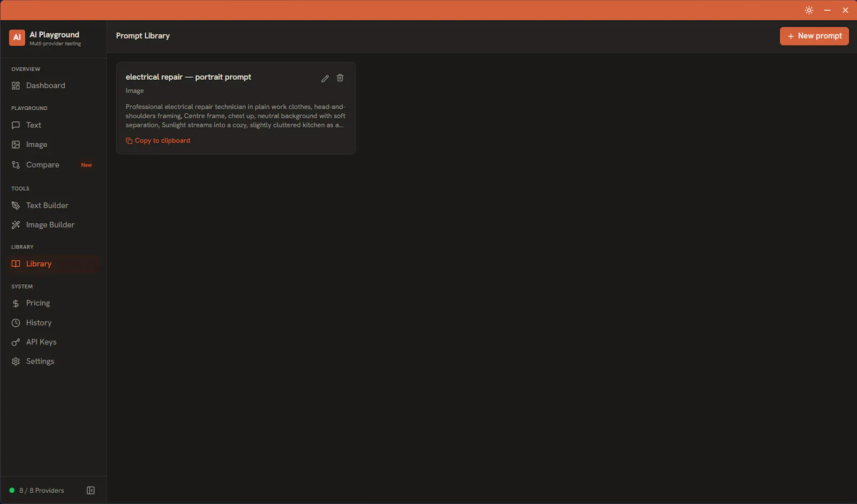
Task: Select Library in the sidebar
Action: tap(54, 264)
